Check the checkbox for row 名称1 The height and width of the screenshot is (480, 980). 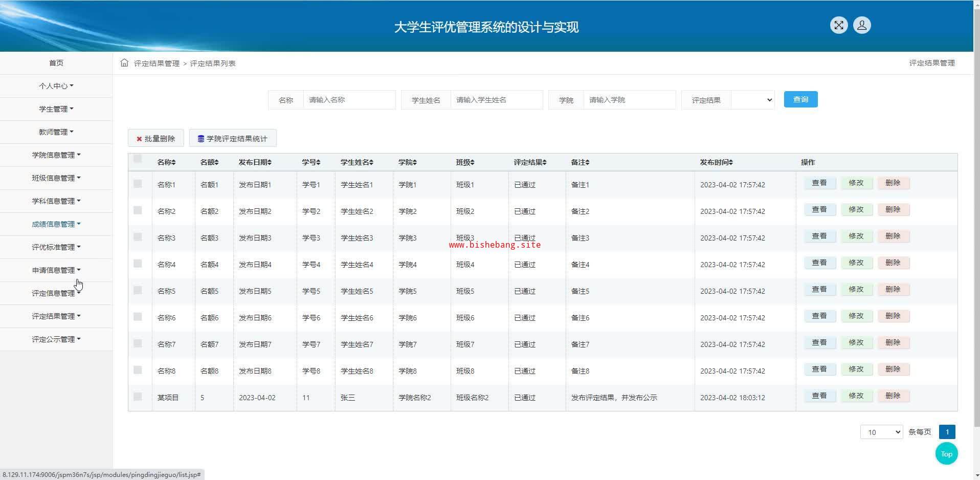[x=138, y=184]
